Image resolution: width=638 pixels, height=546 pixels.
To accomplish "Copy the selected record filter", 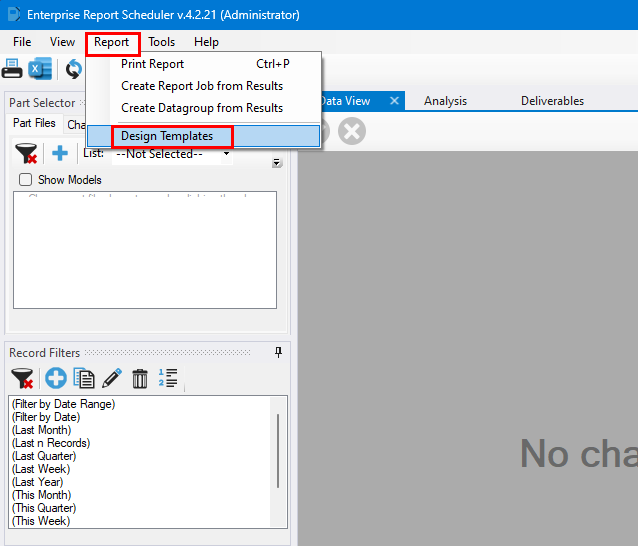I will tap(84, 378).
